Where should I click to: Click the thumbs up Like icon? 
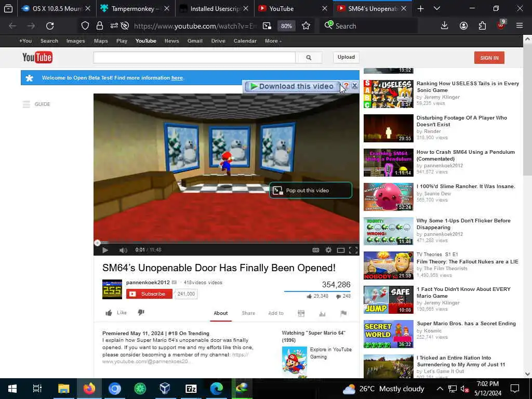click(109, 313)
